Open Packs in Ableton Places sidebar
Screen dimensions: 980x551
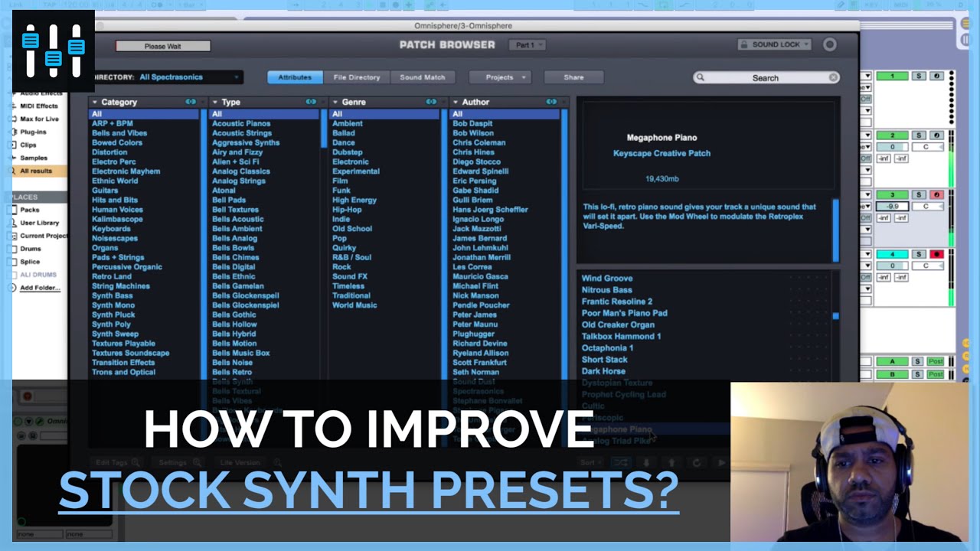30,210
